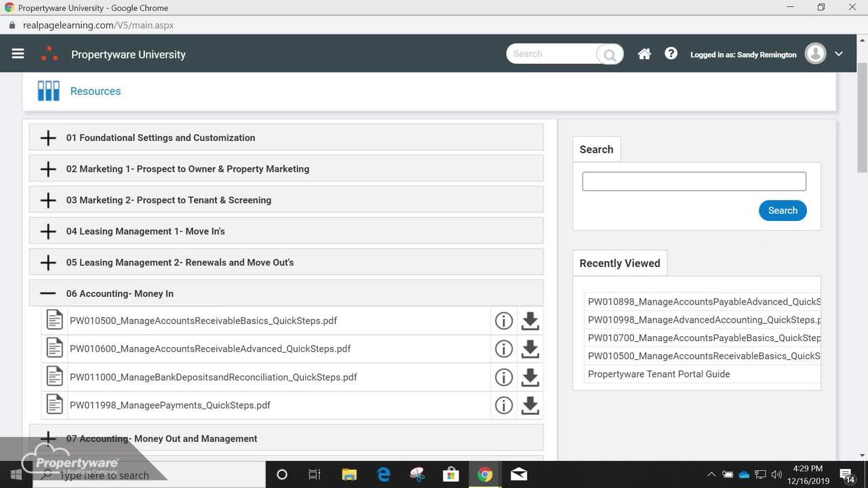The image size is (868, 488).
Task: Click inside the sidebar search input field
Action: click(693, 181)
